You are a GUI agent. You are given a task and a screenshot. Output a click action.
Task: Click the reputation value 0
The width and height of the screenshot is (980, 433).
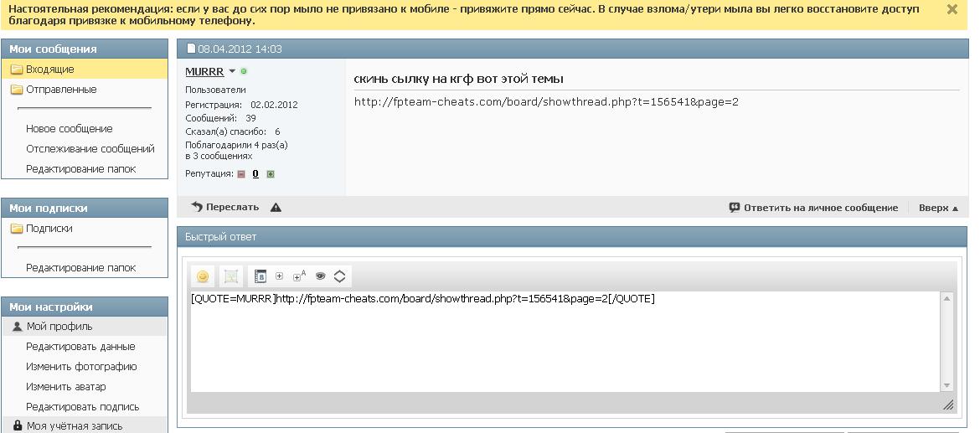click(255, 173)
